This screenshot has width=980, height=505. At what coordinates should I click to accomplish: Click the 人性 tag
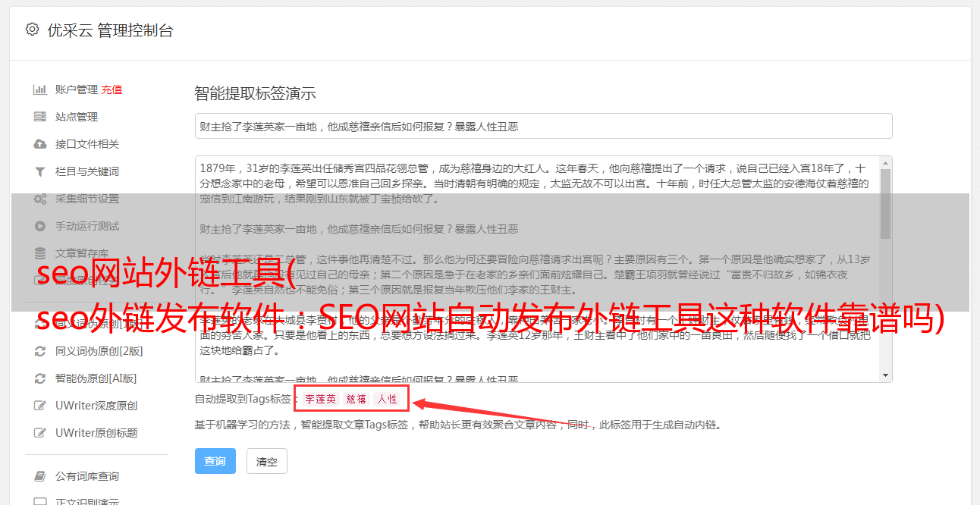[388, 399]
